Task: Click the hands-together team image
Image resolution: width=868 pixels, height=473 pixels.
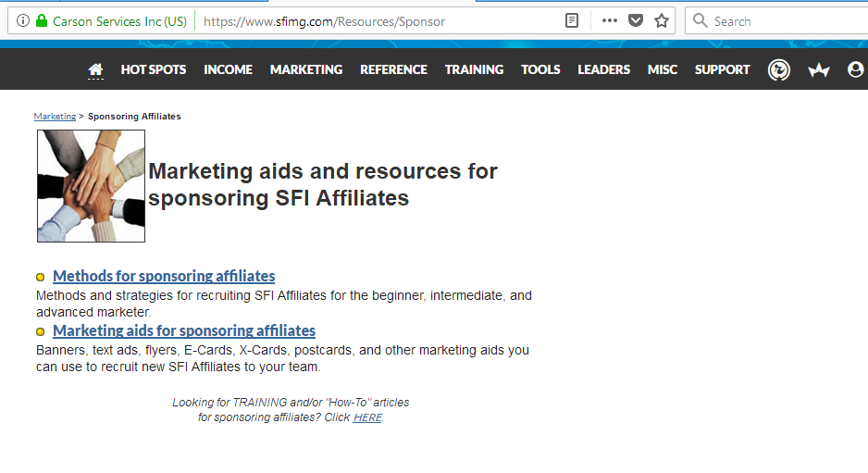Action: click(x=92, y=186)
